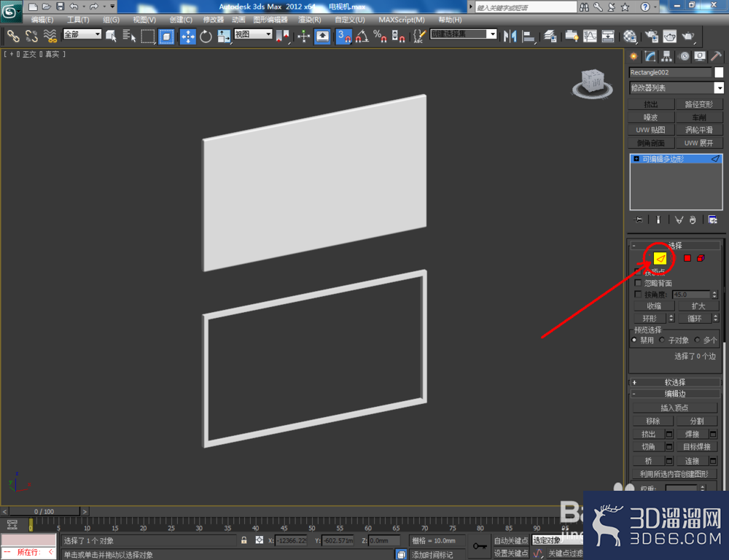Open the Material Editor sphere icon

[x=630, y=36]
